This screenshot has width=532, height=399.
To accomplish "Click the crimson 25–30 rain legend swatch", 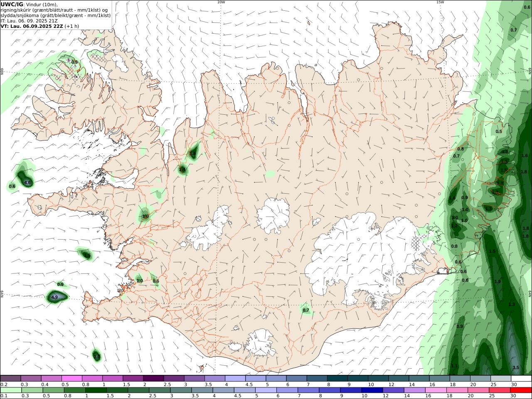I will 500,390.
